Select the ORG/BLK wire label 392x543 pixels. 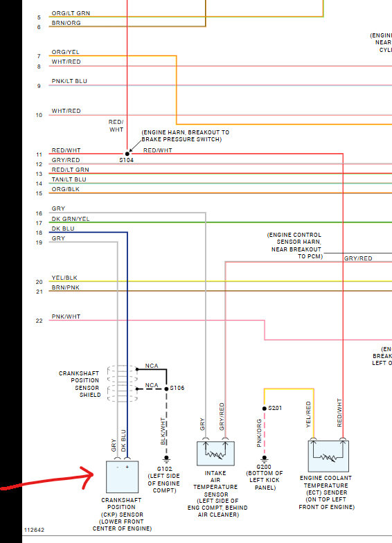point(65,189)
